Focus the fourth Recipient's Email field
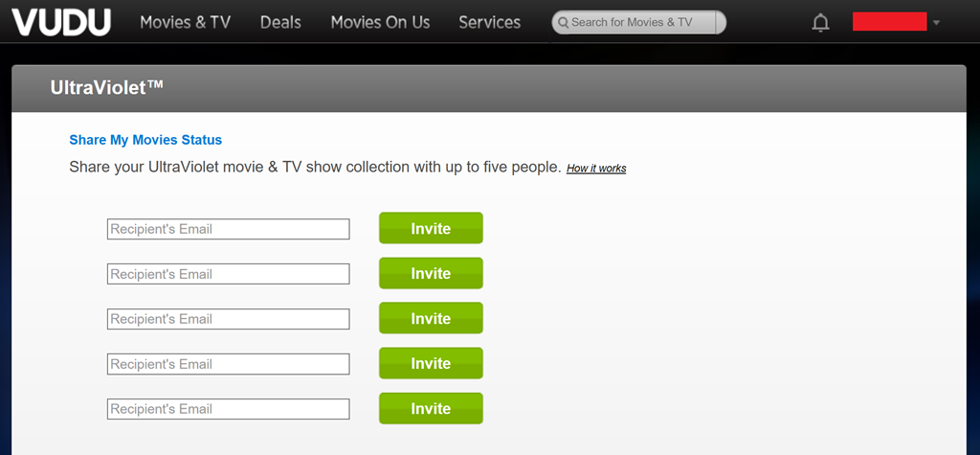Image resolution: width=980 pixels, height=455 pixels. (x=228, y=364)
